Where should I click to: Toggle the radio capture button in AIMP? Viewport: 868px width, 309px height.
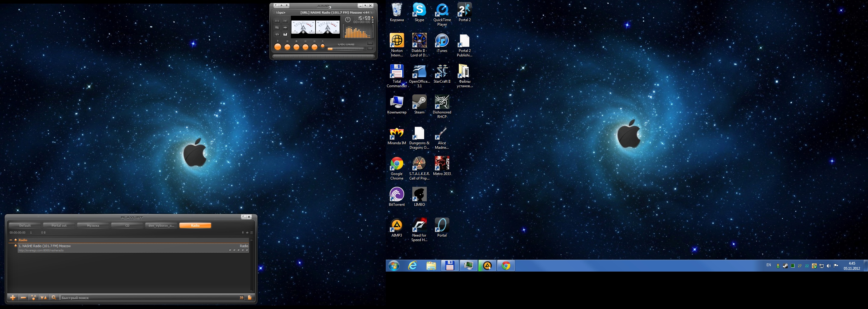pos(285,21)
